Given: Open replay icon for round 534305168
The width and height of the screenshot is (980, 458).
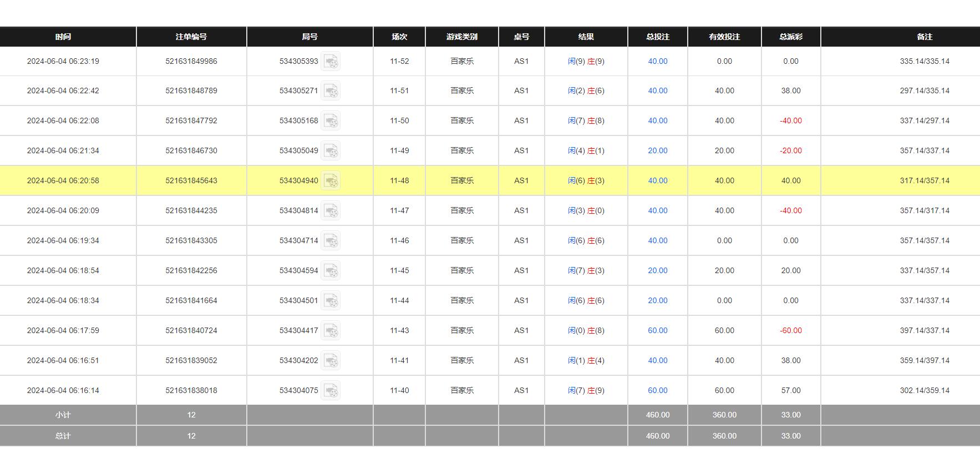Looking at the screenshot, I should pyautogui.click(x=331, y=121).
